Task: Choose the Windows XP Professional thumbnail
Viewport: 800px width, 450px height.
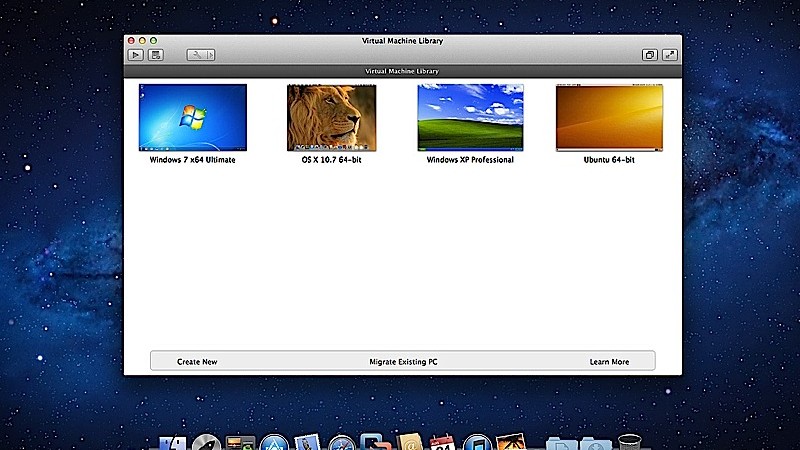Action: [x=470, y=117]
